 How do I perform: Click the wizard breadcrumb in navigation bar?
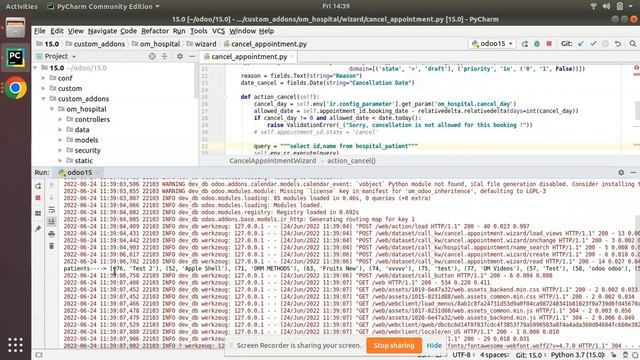pyautogui.click(x=202, y=44)
